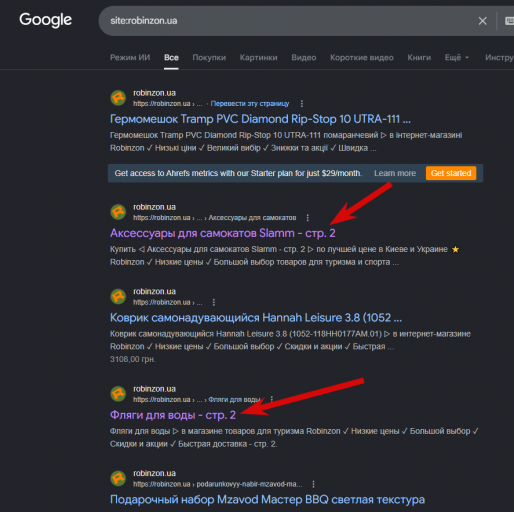Click Перевести эту страницу link

pos(250,104)
